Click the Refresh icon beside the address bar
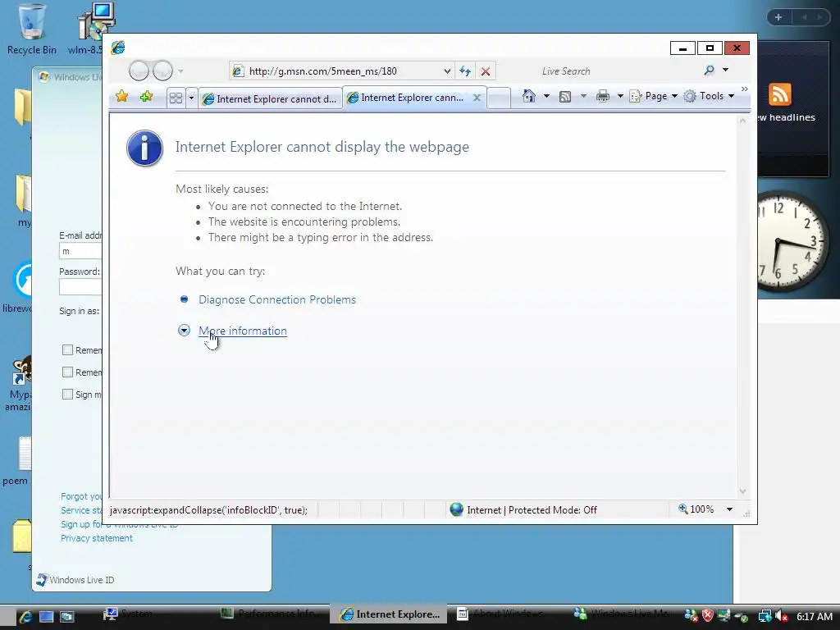The height and width of the screenshot is (630, 840). pyautogui.click(x=465, y=71)
